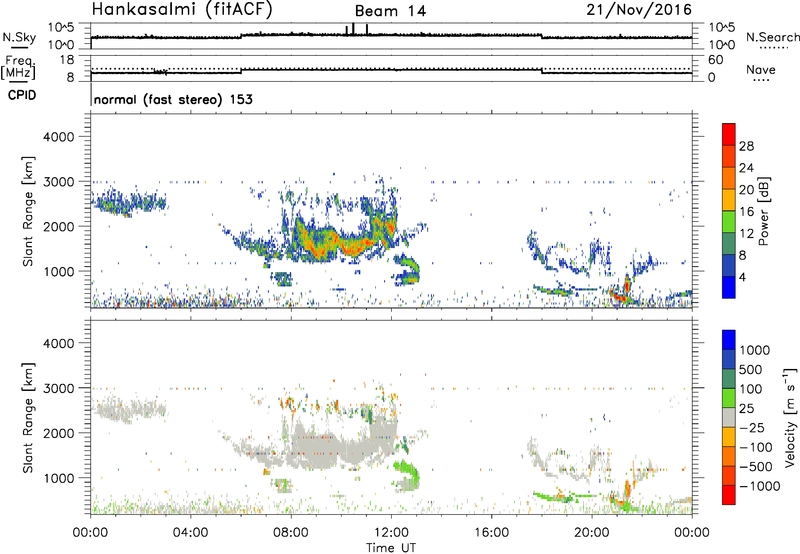800x554 pixels.
Task: Click the '4000' tick of the power panel
Action: coord(58,136)
